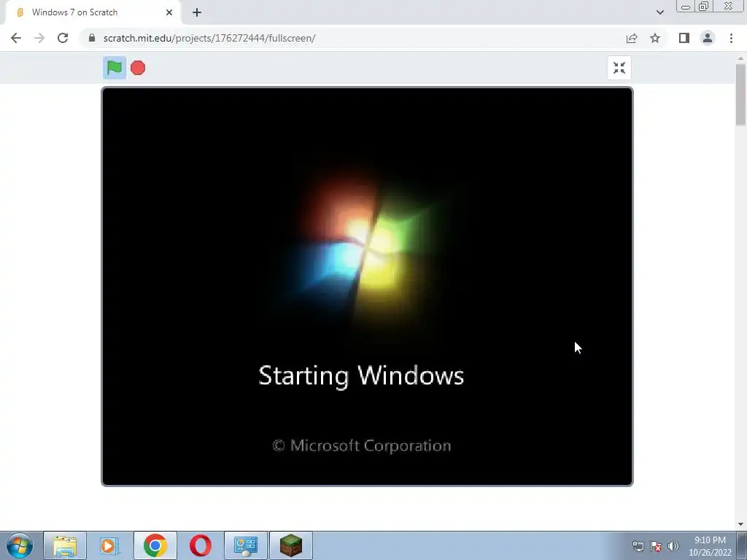Click the red stop sign button
This screenshot has width=747, height=560.
pyautogui.click(x=138, y=68)
